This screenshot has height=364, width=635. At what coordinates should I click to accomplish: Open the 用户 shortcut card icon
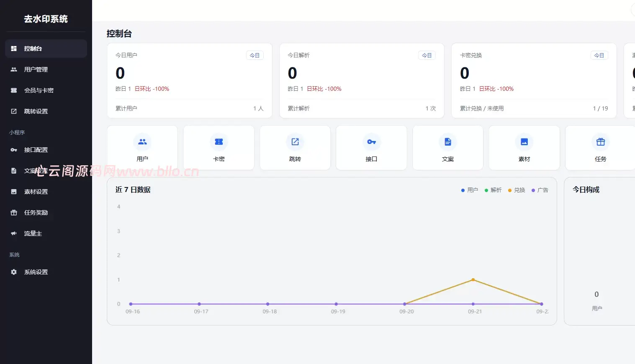pyautogui.click(x=142, y=142)
